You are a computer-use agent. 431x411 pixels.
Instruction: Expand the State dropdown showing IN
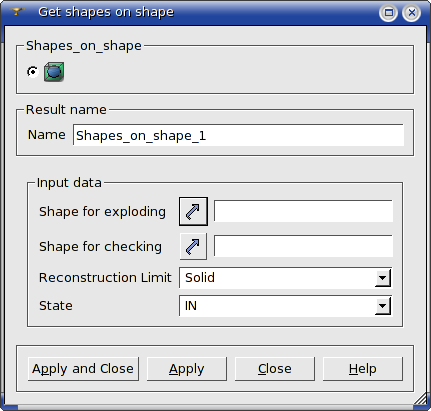coord(285,306)
